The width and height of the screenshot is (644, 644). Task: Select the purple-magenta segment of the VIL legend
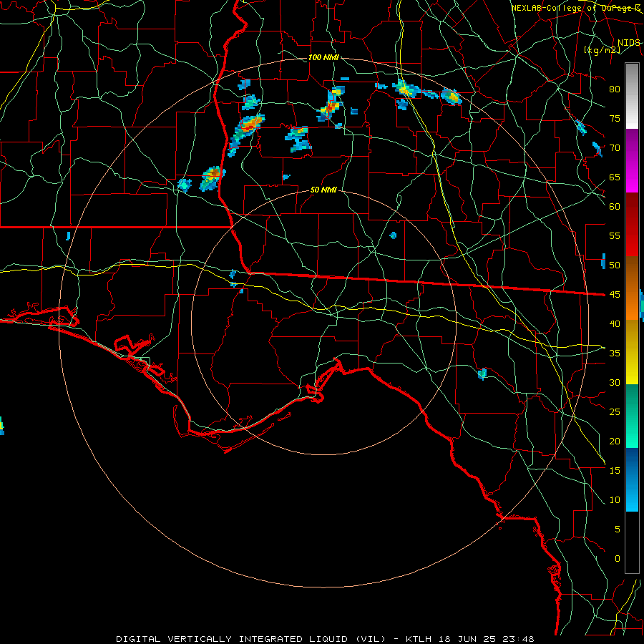(x=632, y=160)
